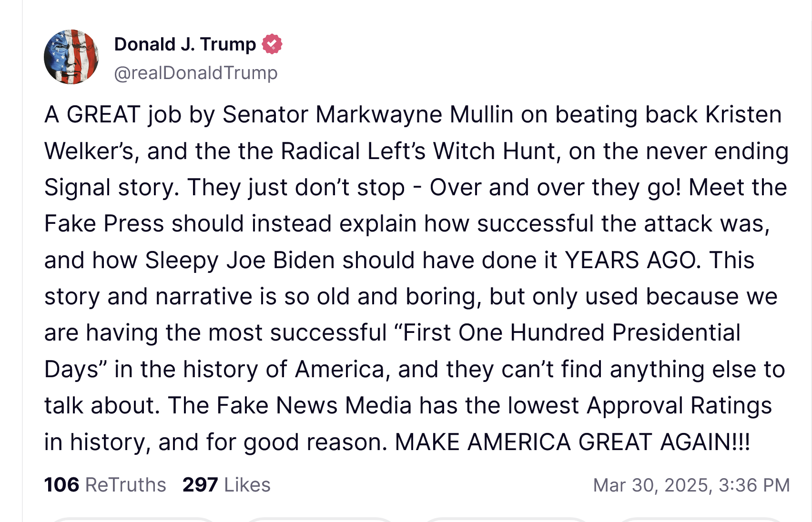812x522 pixels.
Task: View the 106 ReTruths list
Action: tap(105, 485)
